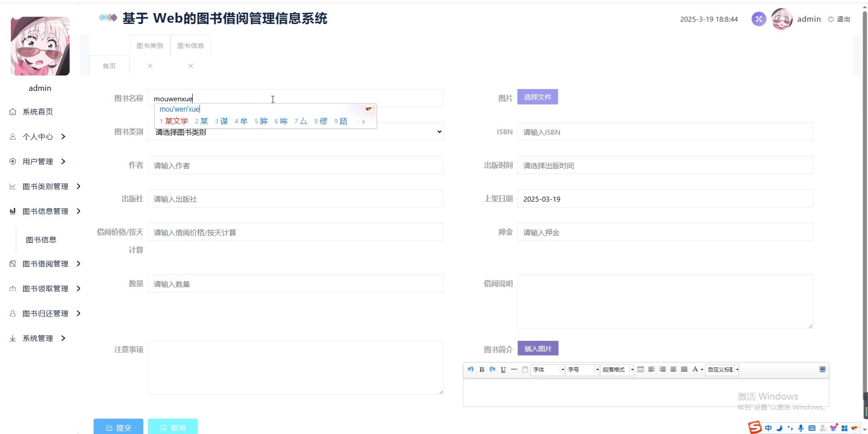The width and height of the screenshot is (868, 434).
Task: Click the redo icon in the editor toolbar
Action: (x=492, y=369)
